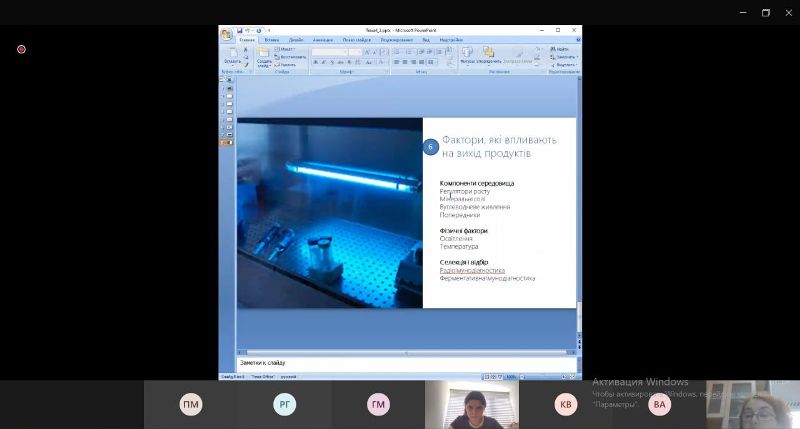This screenshot has width=800, height=429.
Task: Start slideshow from status bar icon
Action: pyautogui.click(x=500, y=377)
